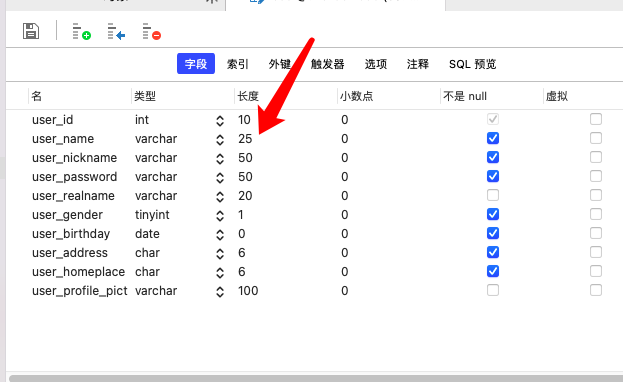Enable virtual checkbox for user_gender

(596, 214)
